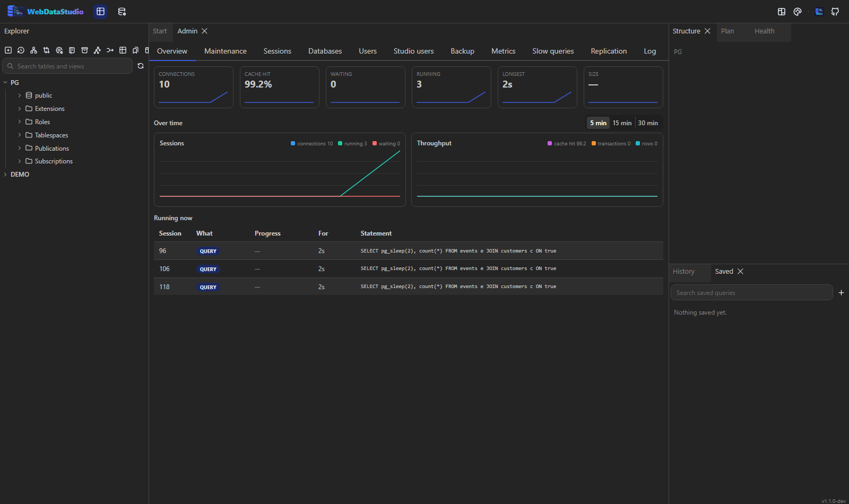Expand the Tablespaces folder
Image resolution: width=849 pixels, height=504 pixels.
point(20,135)
